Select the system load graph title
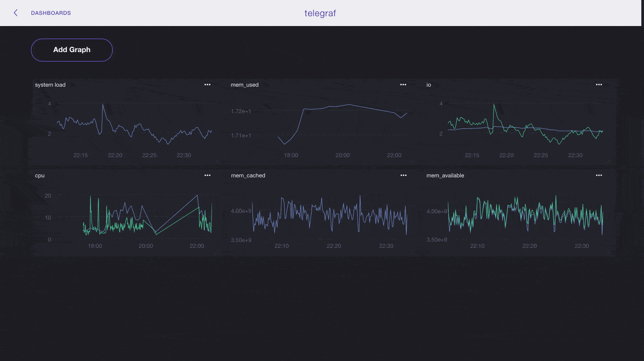 [x=50, y=85]
